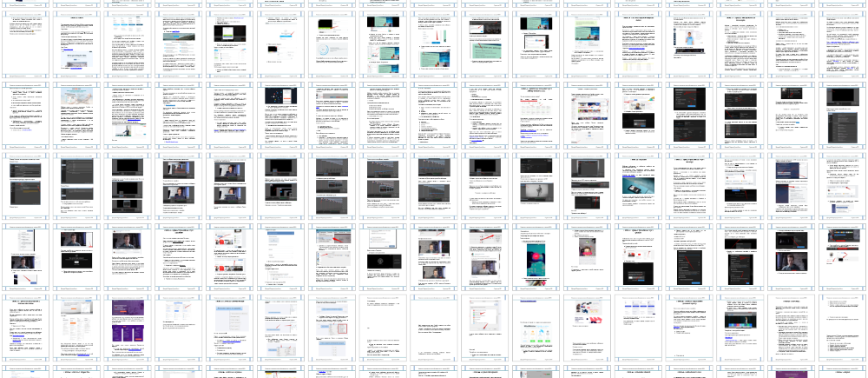
Task: Select the page thumbnail with a grayscale figure photo
Action: 536,186
